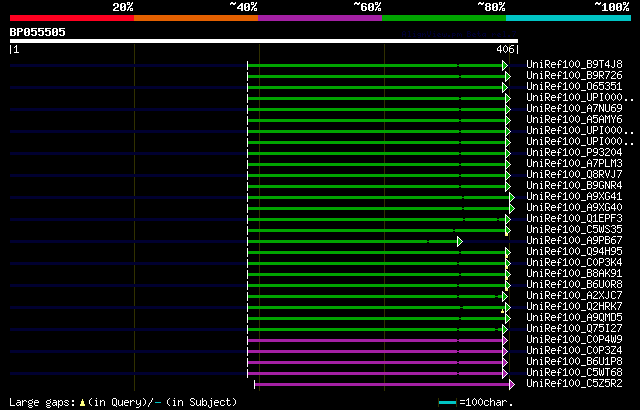Click the cyan ~100% identity legend segment
Screen dimensions: 640x410
coord(568,18)
